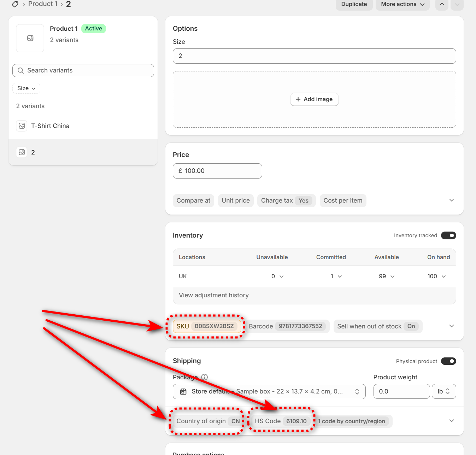This screenshot has width=476, height=455.
Task: Click the image icon for variant 2
Action: point(22,152)
